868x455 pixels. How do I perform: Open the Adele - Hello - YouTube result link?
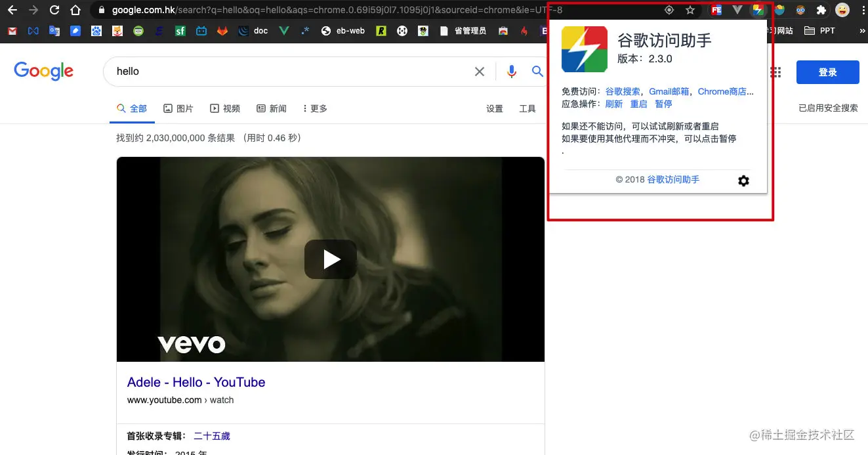tap(196, 382)
